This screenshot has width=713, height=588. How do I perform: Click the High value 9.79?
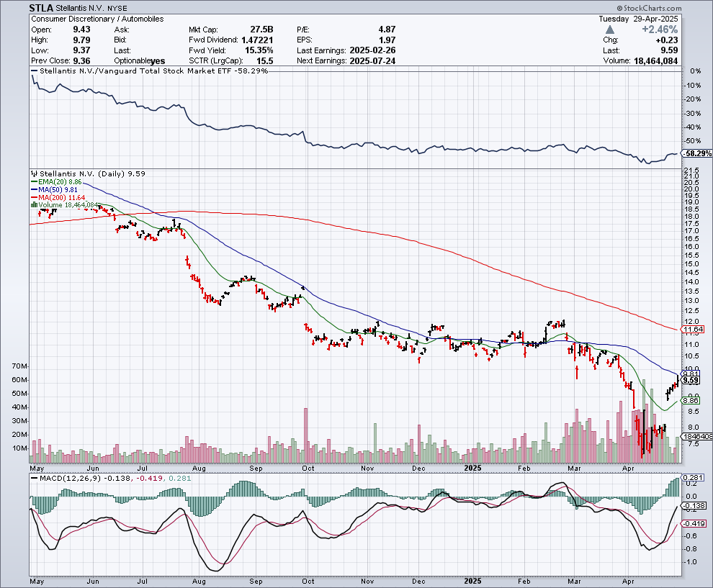click(x=82, y=40)
